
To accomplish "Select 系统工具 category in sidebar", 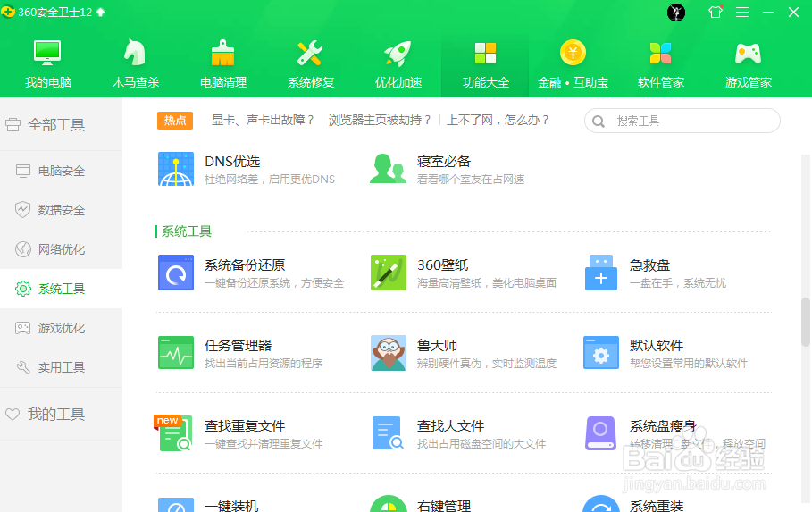I will (x=61, y=289).
